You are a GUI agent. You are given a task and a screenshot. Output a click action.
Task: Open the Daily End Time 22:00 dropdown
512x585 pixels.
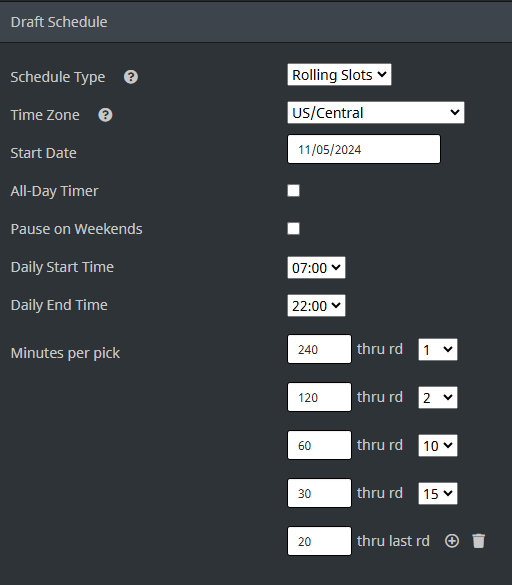(x=316, y=306)
